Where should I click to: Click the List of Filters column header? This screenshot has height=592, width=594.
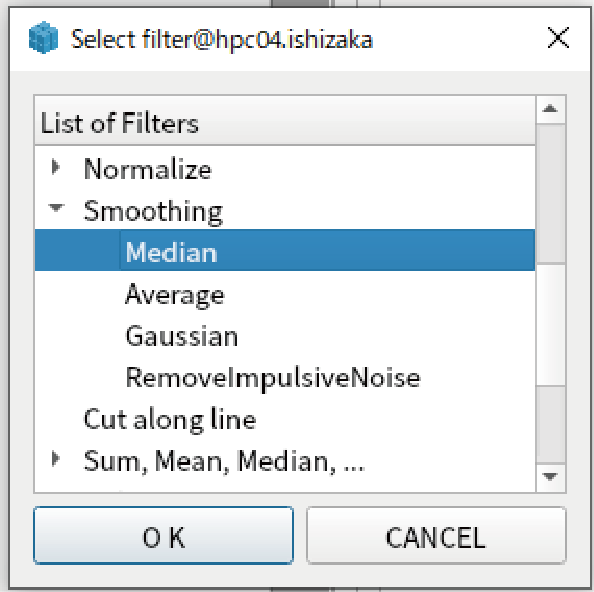click(x=285, y=122)
